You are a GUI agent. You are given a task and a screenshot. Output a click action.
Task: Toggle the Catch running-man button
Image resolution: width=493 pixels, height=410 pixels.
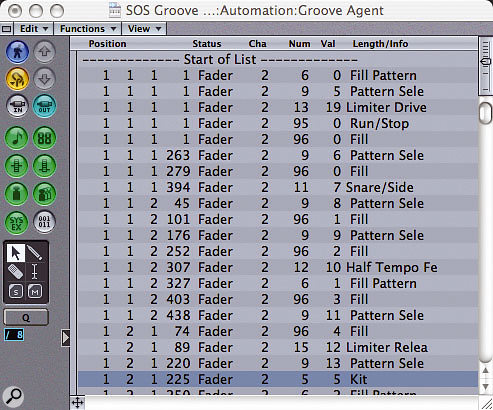coord(17,52)
